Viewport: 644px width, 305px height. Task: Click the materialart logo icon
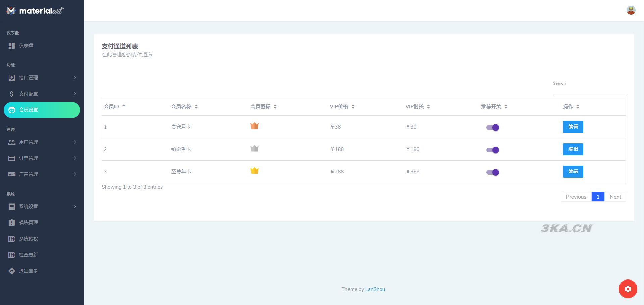[11, 11]
